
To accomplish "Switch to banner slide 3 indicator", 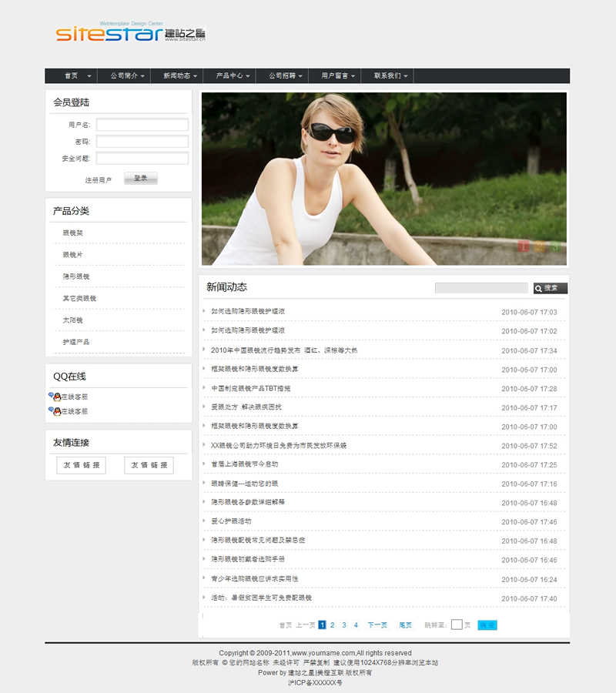I will 555,247.
